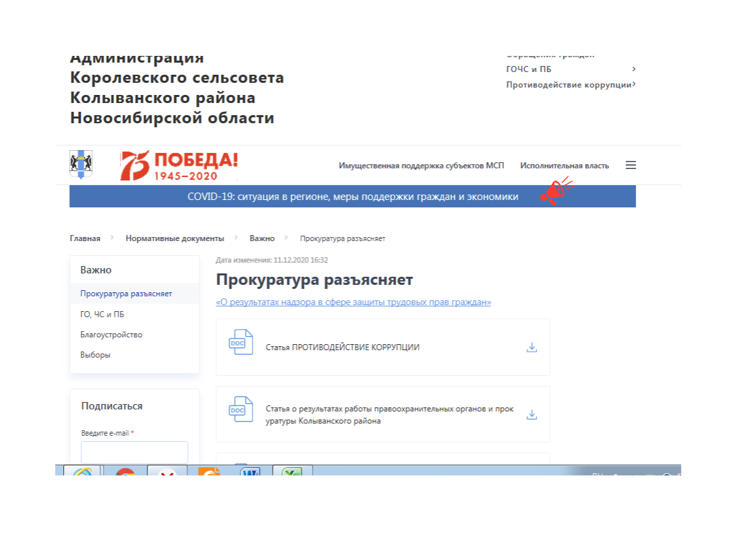Screen dimensions: 756x534
Task: Select Благоустройство in sidebar
Action: coord(111,335)
